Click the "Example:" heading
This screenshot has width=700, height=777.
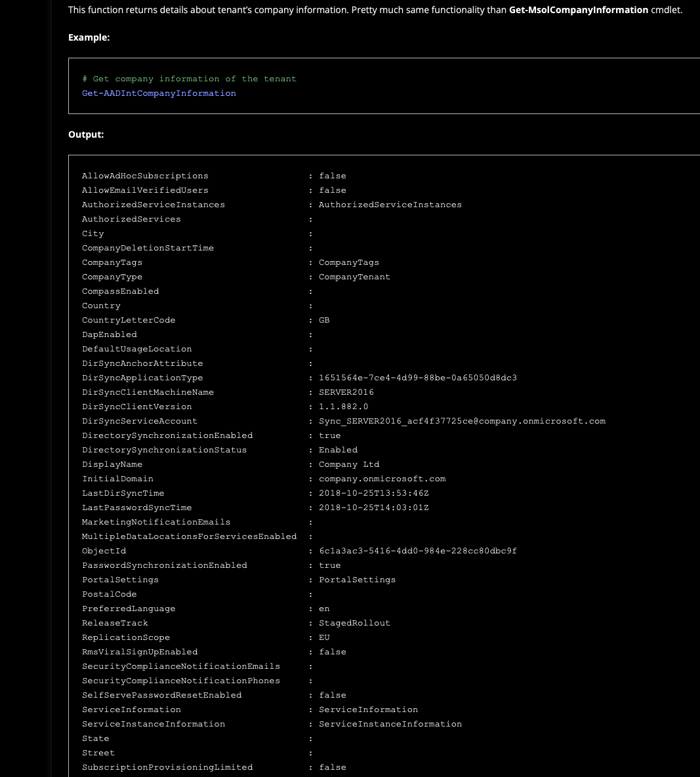[89, 37]
